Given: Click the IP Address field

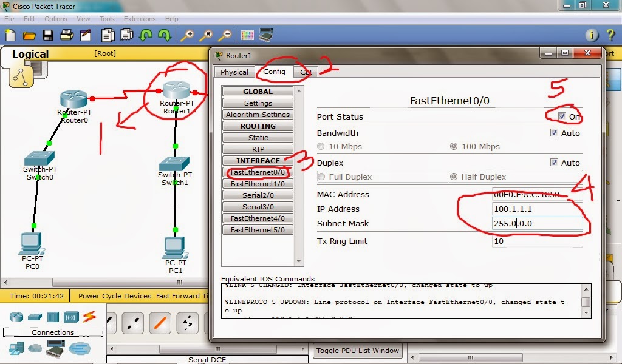Looking at the screenshot, I should pos(537,209).
